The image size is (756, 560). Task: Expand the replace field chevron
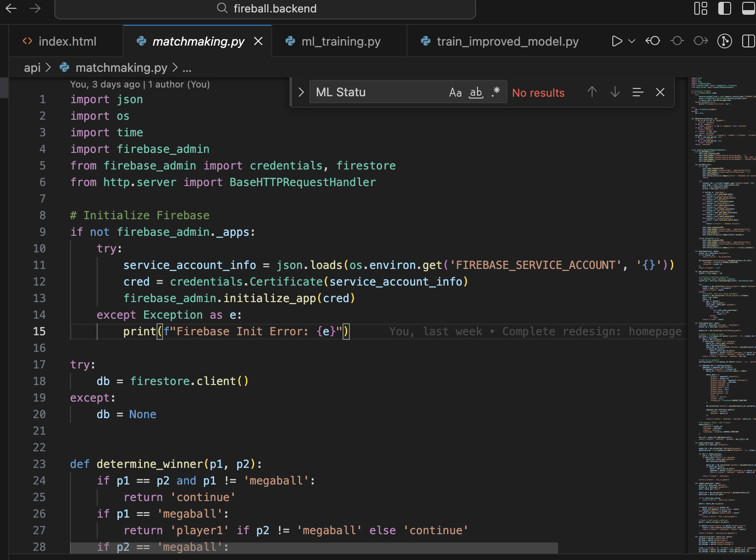(x=301, y=92)
